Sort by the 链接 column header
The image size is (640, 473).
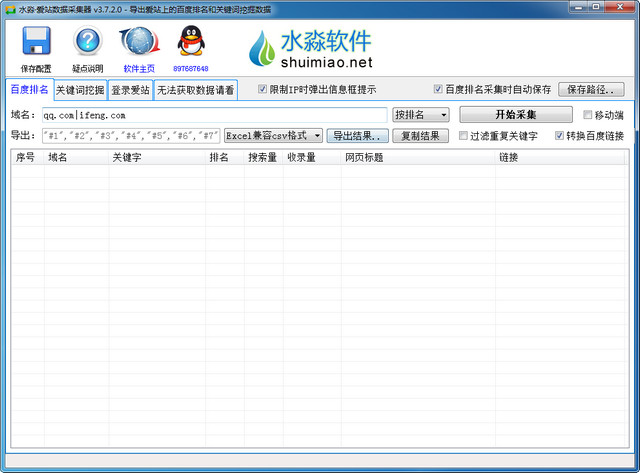coord(559,158)
